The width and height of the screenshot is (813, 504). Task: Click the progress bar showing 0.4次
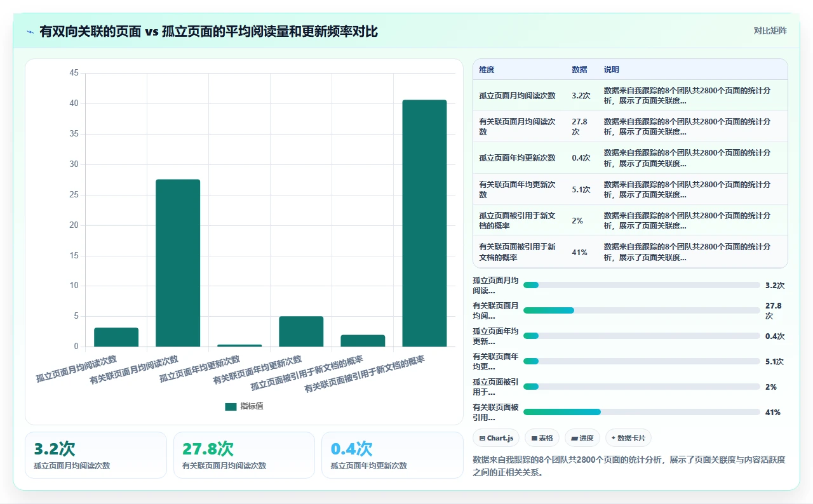[642, 336]
